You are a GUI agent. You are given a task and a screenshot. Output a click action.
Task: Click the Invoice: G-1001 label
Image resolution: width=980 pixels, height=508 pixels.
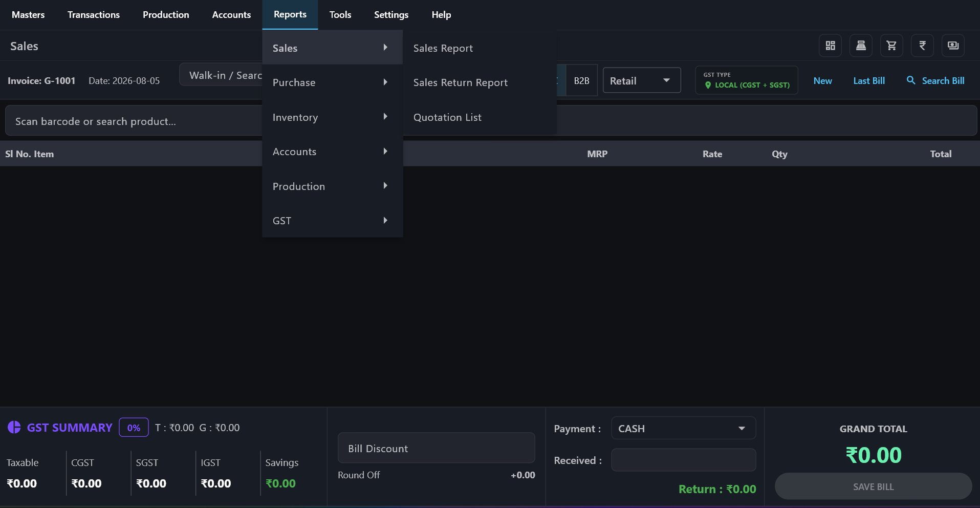(x=41, y=80)
